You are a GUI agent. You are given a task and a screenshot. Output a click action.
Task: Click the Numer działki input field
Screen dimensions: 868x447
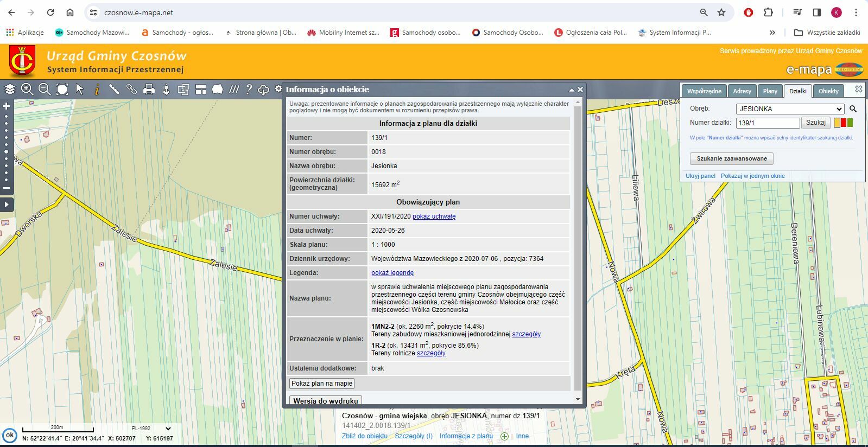point(767,123)
